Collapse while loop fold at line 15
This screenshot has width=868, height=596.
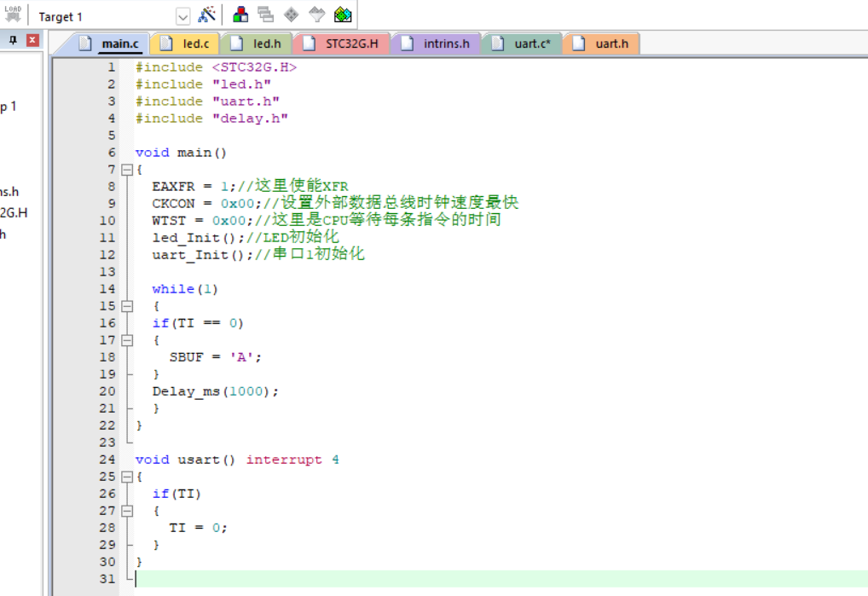(x=127, y=306)
